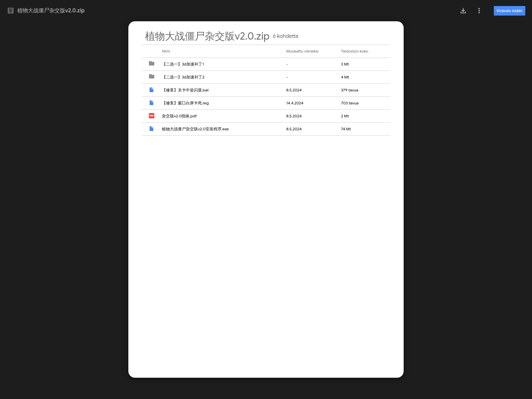Click the 379 tavua size cell

point(349,90)
